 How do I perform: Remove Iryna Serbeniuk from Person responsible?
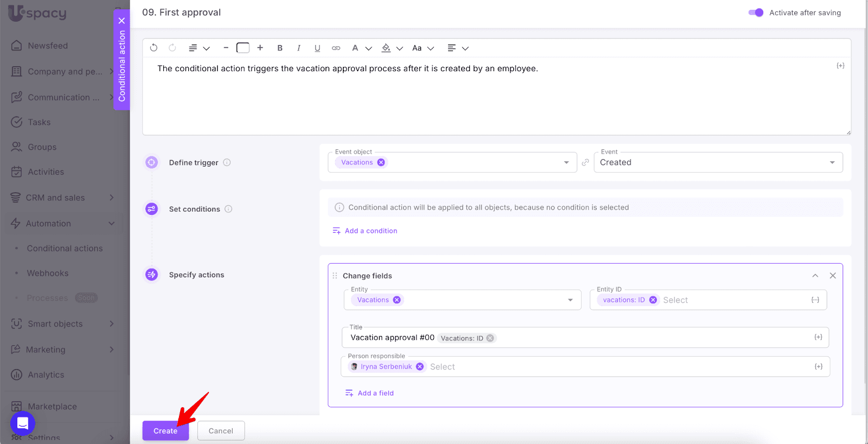(x=420, y=367)
